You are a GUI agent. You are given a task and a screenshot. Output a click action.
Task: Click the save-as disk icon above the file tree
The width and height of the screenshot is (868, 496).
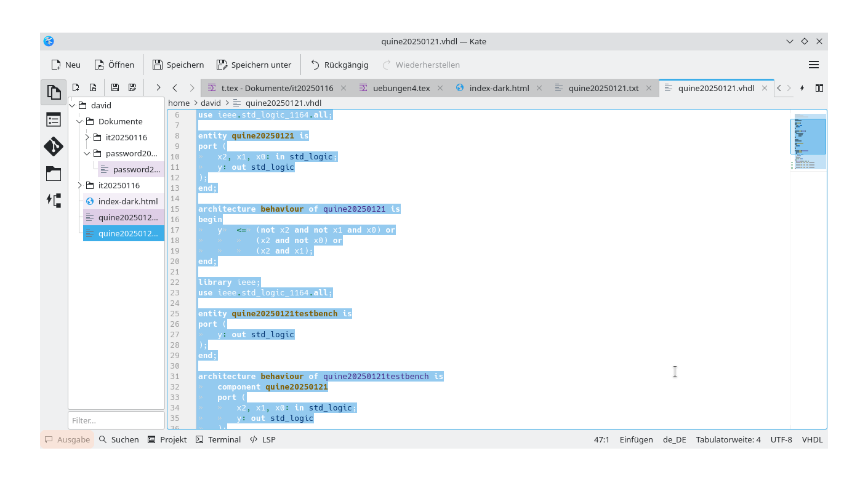coord(132,87)
